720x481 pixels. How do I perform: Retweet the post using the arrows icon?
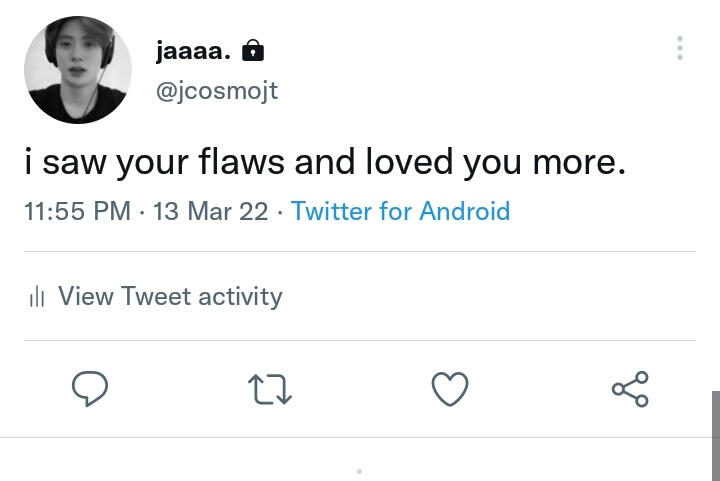click(270, 389)
